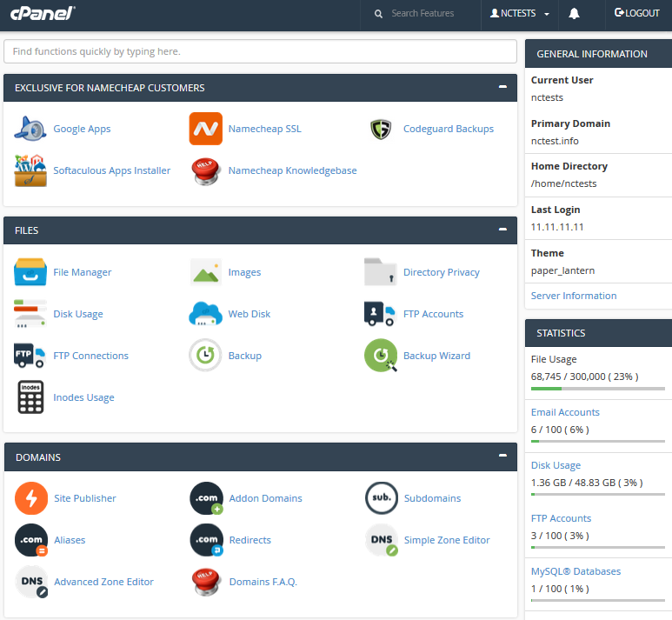This screenshot has width=672, height=620.
Task: Open the Server Information link
Action: click(574, 296)
